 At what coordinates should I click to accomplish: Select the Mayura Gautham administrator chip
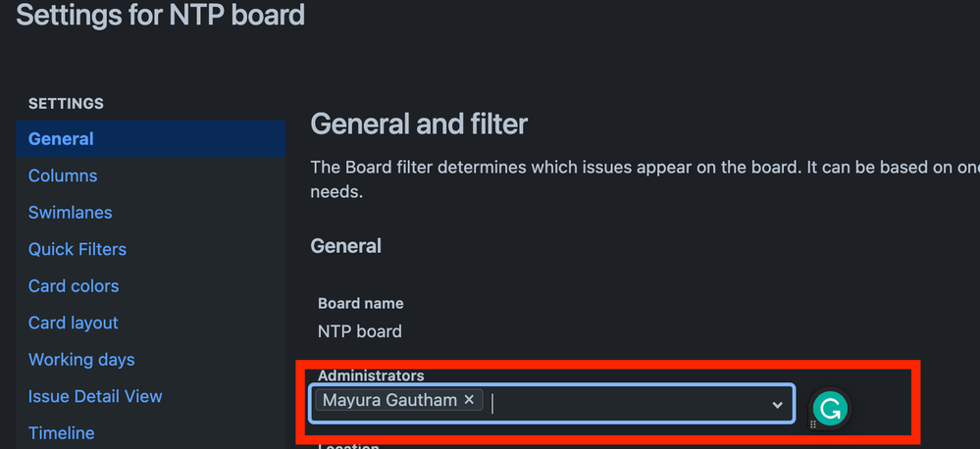tap(389, 400)
